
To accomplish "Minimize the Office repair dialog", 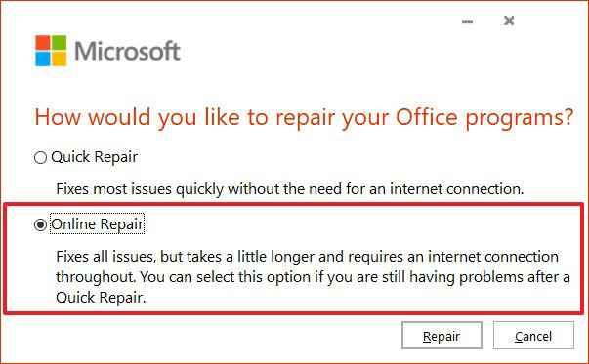I will 467,21.
